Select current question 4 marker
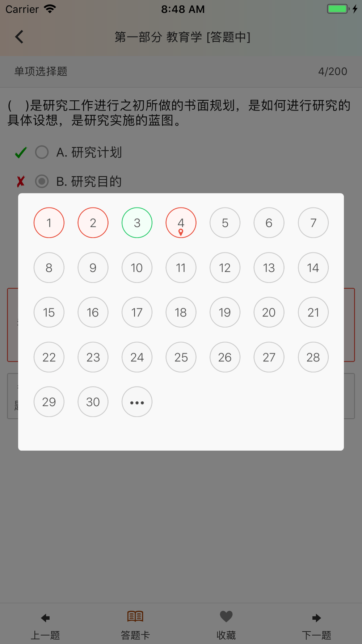 point(181,223)
